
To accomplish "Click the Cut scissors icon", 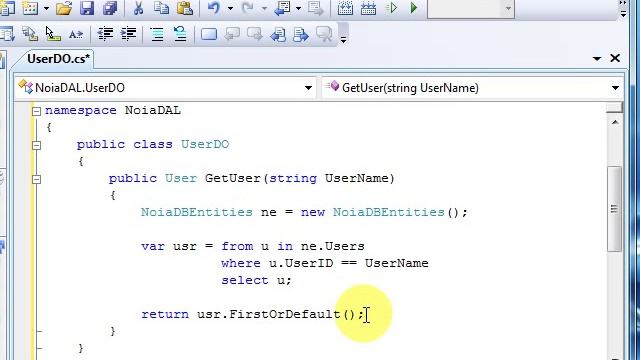I will point(138,8).
